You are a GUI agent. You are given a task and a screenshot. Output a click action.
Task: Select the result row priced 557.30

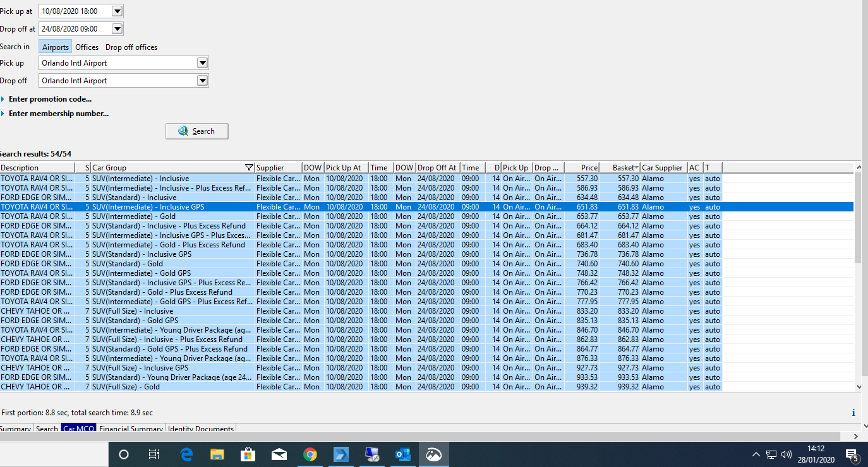(x=426, y=179)
